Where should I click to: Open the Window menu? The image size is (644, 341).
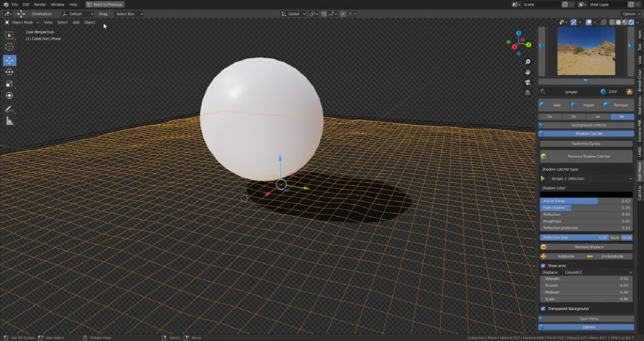57,4
